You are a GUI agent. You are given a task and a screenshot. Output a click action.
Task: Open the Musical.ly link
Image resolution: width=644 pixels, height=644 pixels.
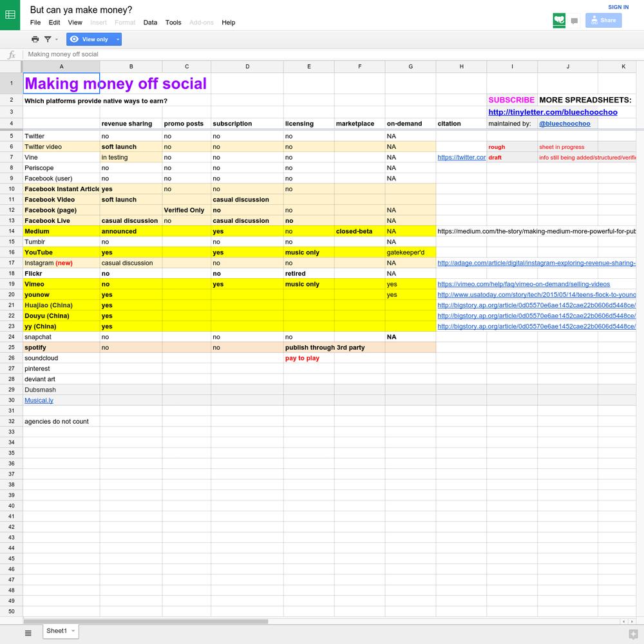point(39,401)
